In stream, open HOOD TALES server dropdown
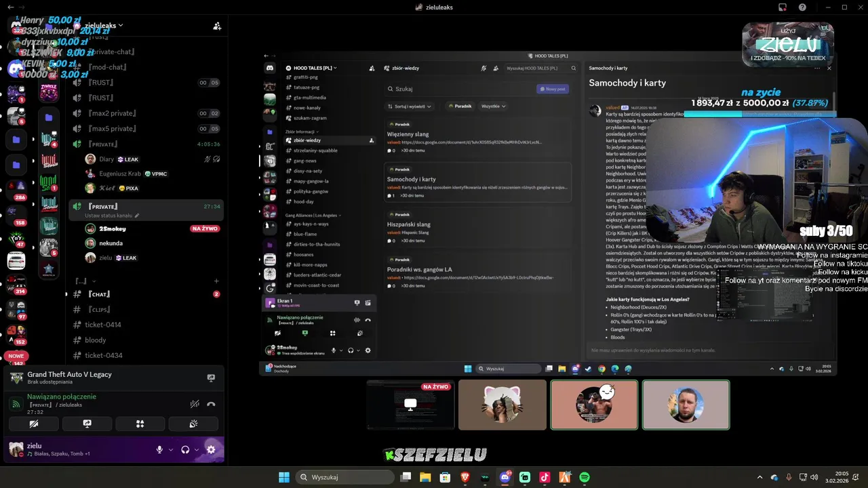The image size is (868, 488). [315, 68]
